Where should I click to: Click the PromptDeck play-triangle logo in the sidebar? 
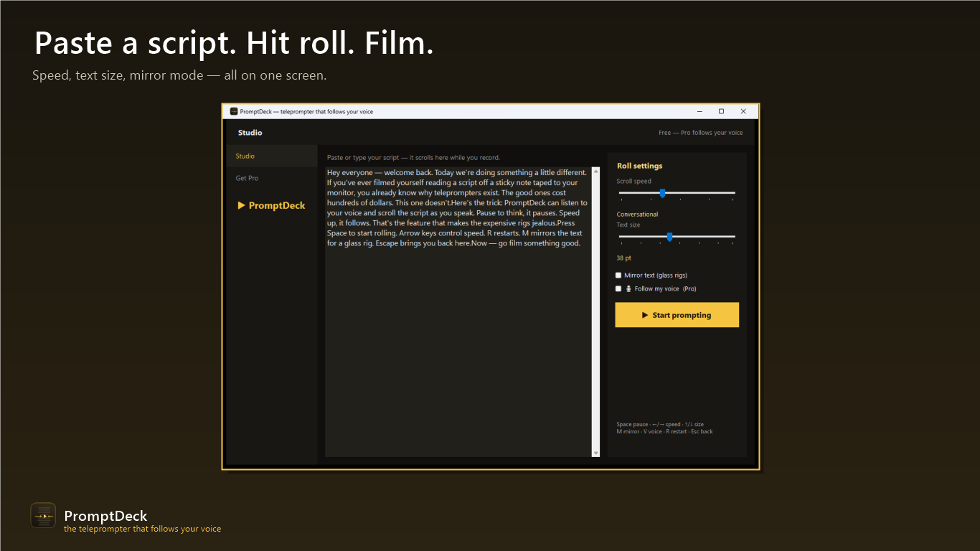tap(271, 206)
